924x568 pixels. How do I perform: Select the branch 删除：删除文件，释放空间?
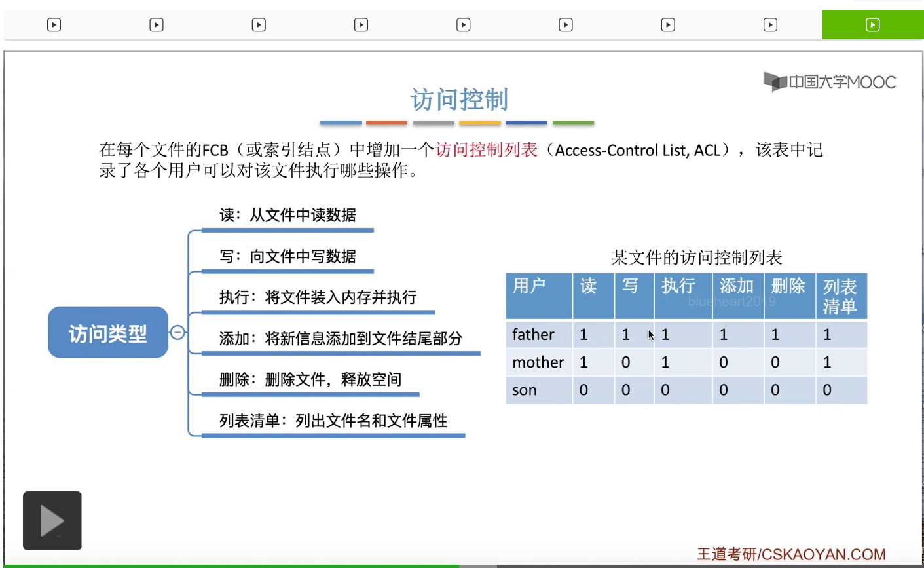[310, 379]
